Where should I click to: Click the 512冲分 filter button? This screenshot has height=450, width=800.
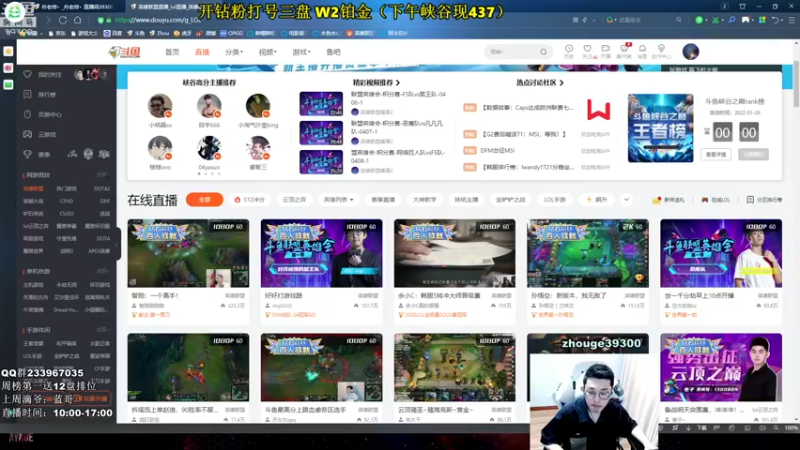tap(249, 200)
